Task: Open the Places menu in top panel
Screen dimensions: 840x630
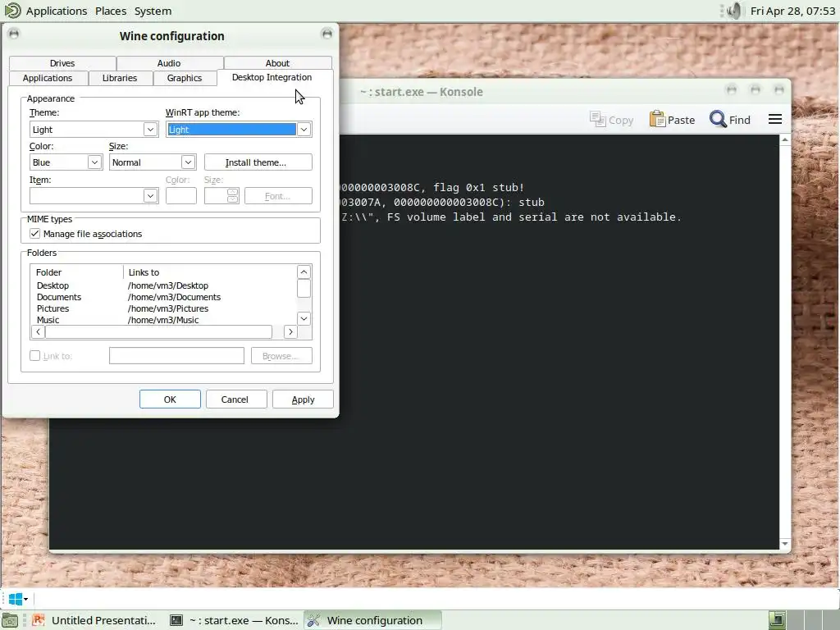Action: tap(111, 11)
